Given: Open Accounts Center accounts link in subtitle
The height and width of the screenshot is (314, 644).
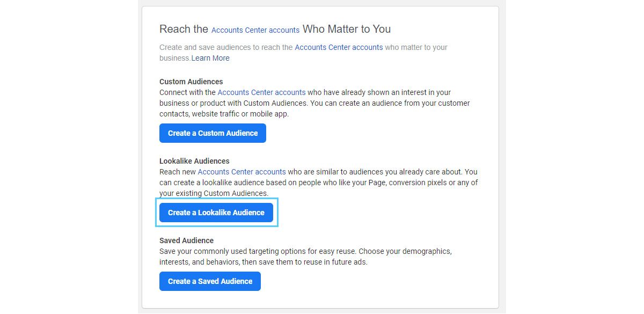Looking at the screenshot, I should pyautogui.click(x=339, y=47).
